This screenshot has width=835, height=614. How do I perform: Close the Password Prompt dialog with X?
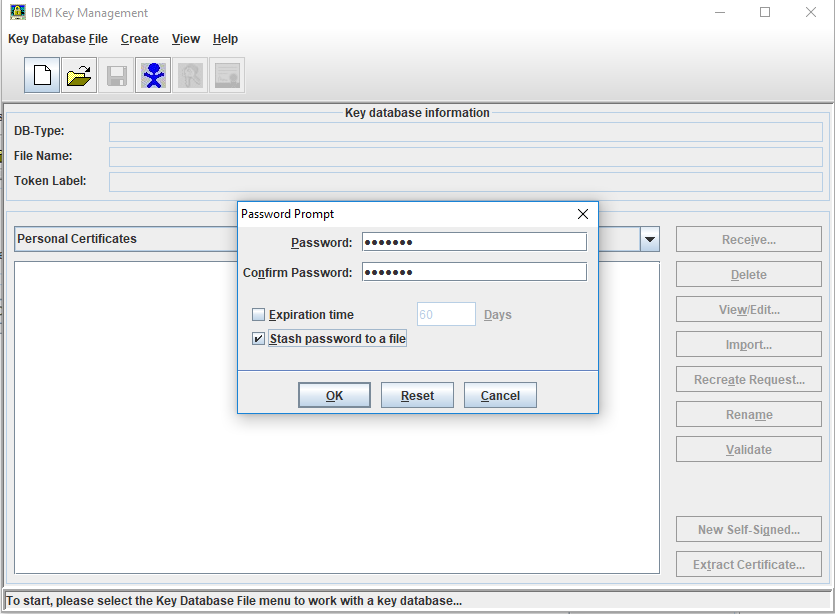(x=583, y=214)
